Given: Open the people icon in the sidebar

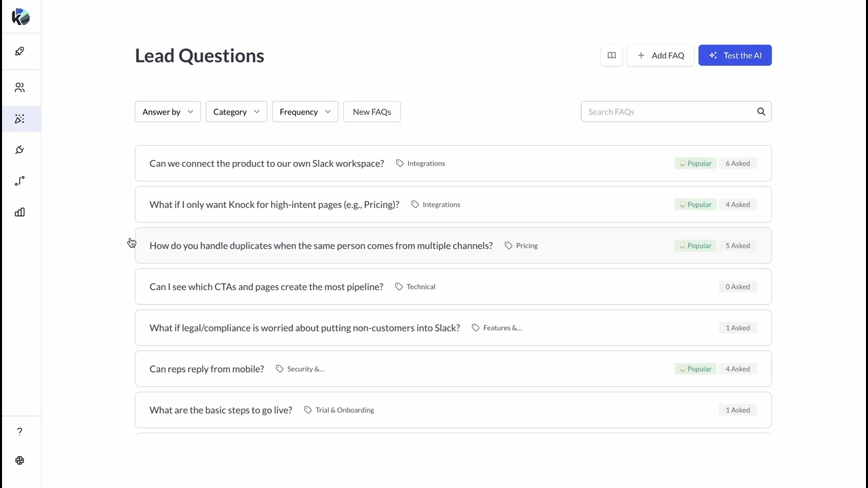Looking at the screenshot, I should 20,87.
